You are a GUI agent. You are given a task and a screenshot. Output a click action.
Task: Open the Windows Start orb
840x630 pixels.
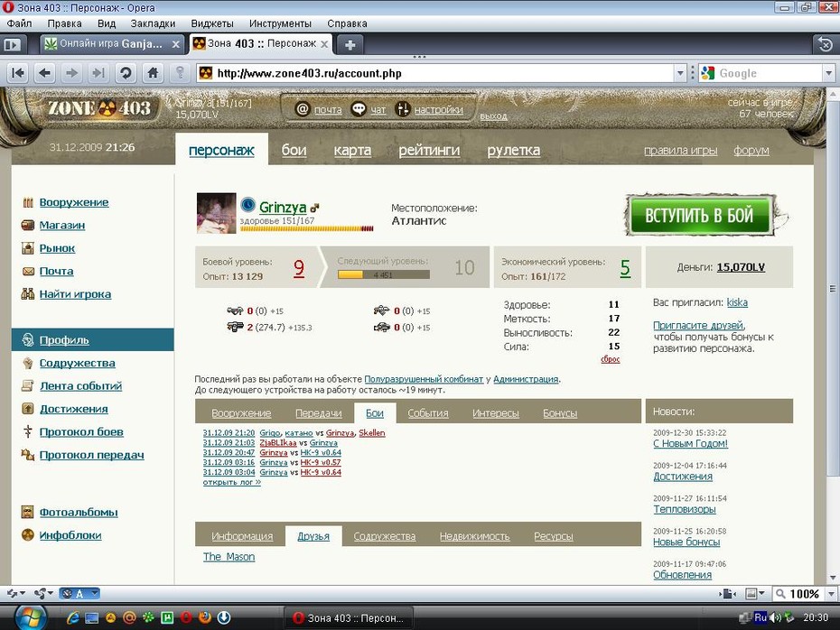(31, 617)
